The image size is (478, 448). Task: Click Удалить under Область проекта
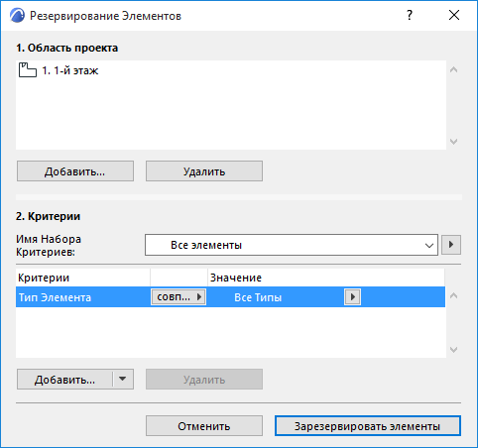point(204,171)
